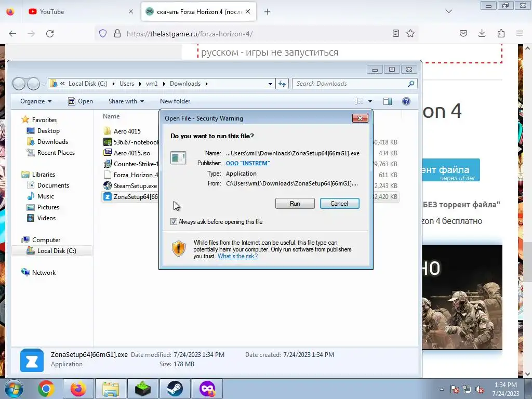Open the What's the risk? link
Screen dimensions: 532x399
tap(237, 256)
